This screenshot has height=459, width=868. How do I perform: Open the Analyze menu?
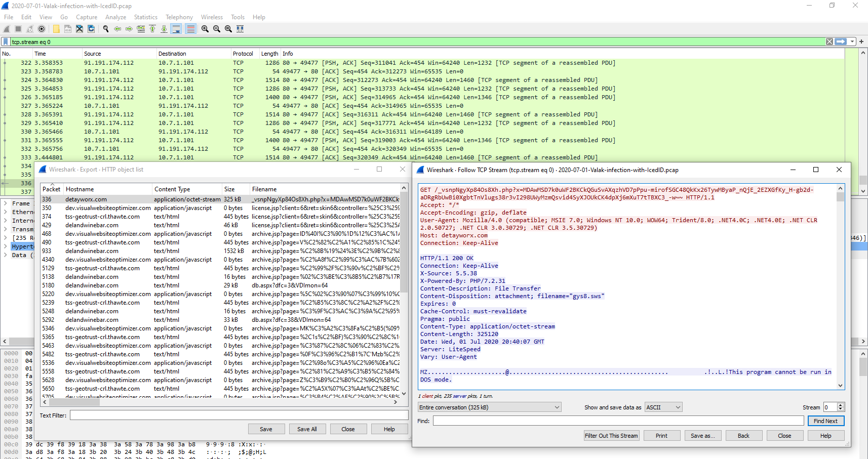point(115,17)
